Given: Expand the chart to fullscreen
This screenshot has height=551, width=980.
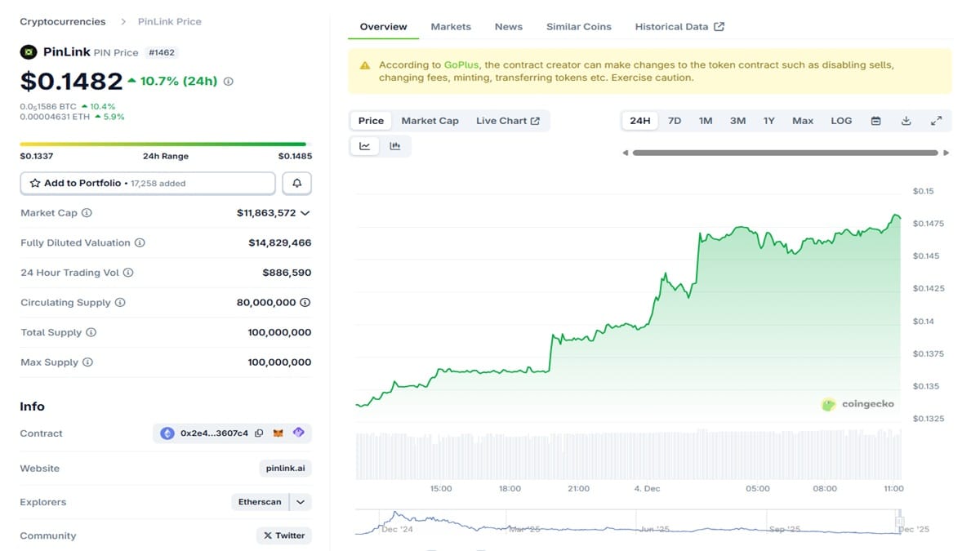Looking at the screenshot, I should coord(937,121).
